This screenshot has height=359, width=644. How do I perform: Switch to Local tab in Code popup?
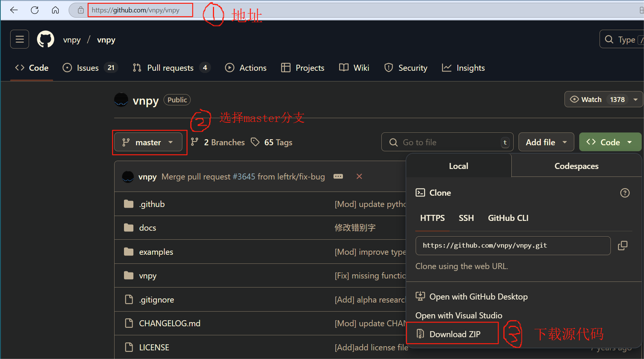(x=459, y=166)
